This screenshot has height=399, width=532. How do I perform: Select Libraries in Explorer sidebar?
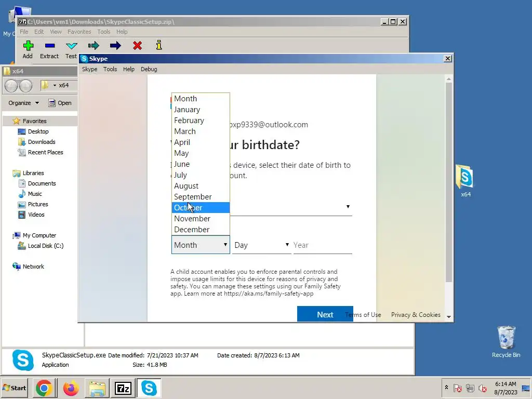click(x=33, y=173)
